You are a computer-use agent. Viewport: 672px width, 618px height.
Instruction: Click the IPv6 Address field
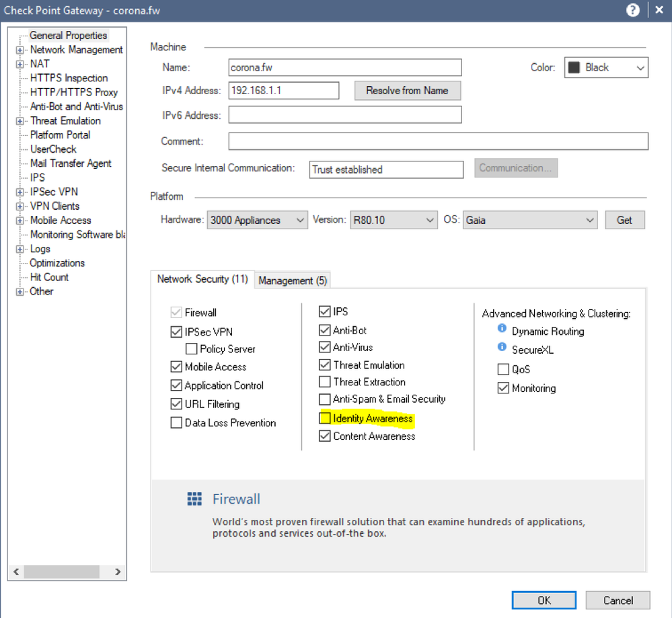pyautogui.click(x=345, y=115)
